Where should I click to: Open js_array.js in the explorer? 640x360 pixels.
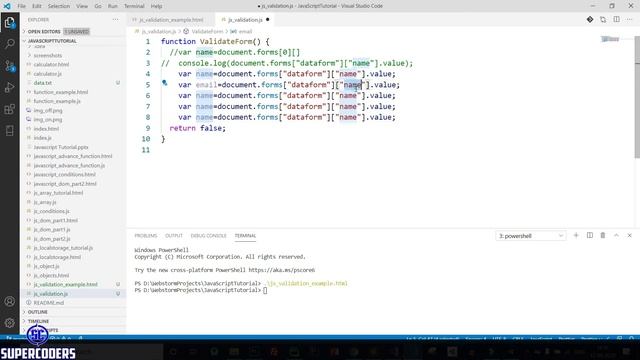(45, 202)
